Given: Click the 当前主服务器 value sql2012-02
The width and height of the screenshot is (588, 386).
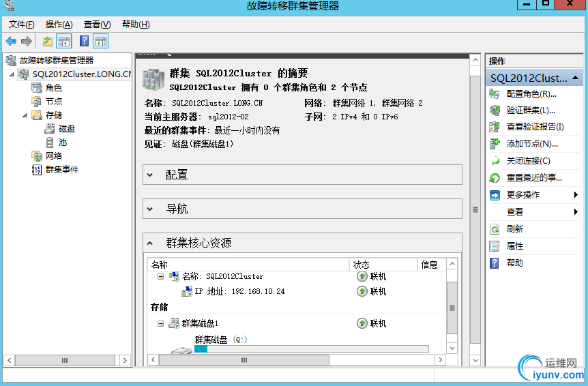Looking at the screenshot, I should point(229,117).
